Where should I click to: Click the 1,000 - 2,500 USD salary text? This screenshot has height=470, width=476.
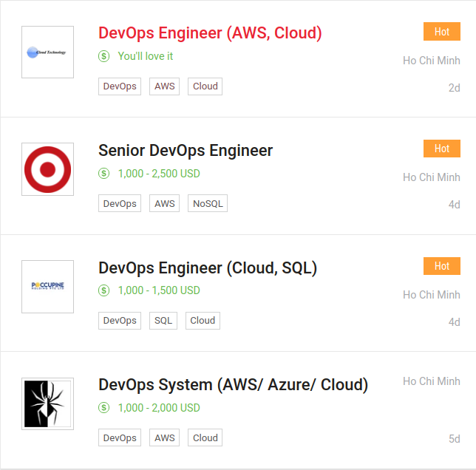(159, 174)
